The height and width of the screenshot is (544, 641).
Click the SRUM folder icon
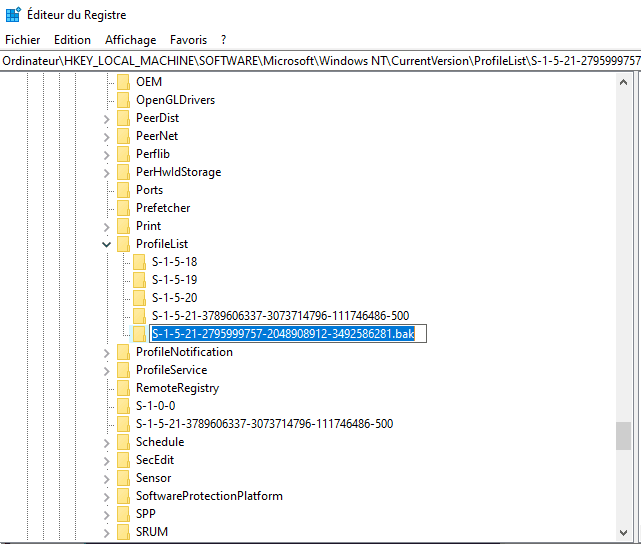click(x=123, y=531)
